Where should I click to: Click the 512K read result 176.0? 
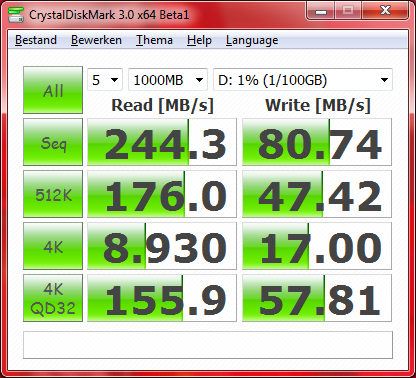click(x=162, y=194)
